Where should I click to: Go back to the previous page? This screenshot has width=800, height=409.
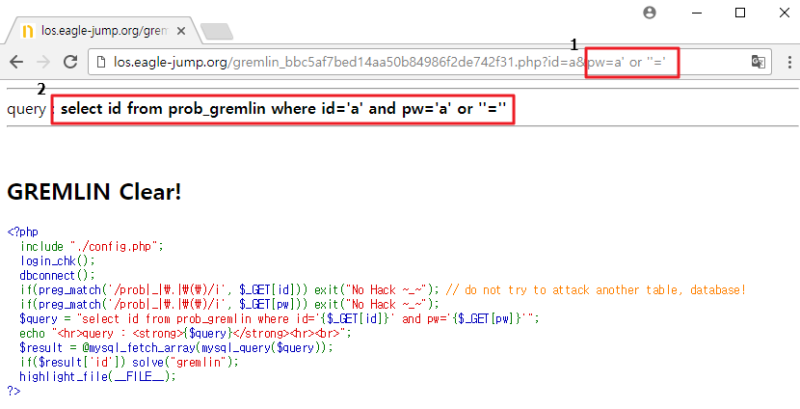pyautogui.click(x=16, y=62)
